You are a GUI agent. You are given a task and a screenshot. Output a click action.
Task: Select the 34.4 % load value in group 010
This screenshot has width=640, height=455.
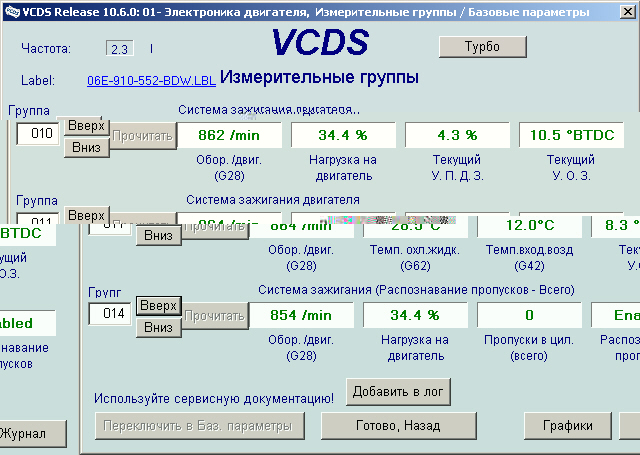343,135
